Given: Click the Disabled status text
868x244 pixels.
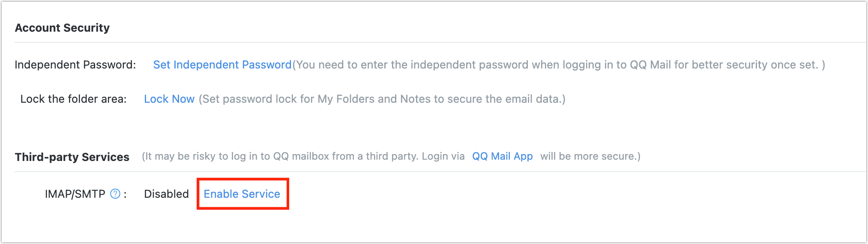Looking at the screenshot, I should (166, 194).
